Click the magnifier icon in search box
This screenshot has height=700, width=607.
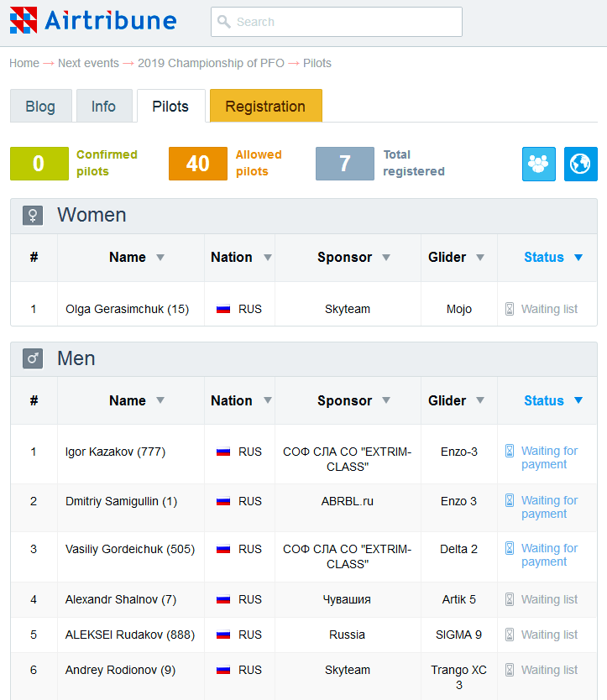[224, 22]
